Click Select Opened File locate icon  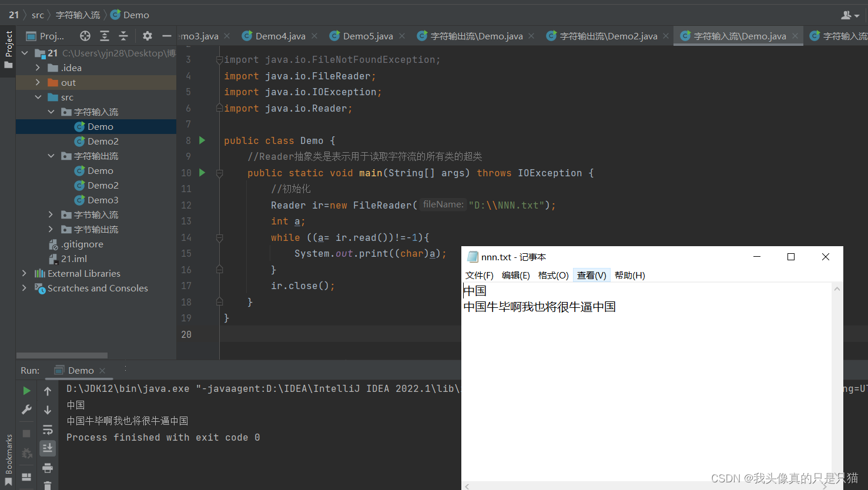pyautogui.click(x=85, y=36)
